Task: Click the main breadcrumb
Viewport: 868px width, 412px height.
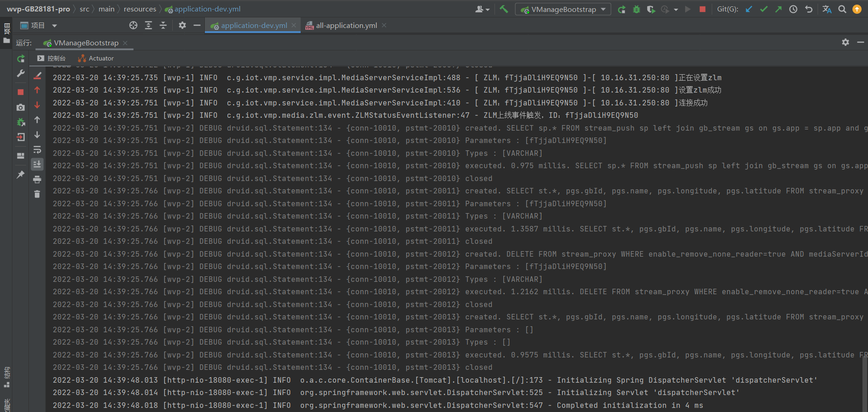Action: (106, 9)
